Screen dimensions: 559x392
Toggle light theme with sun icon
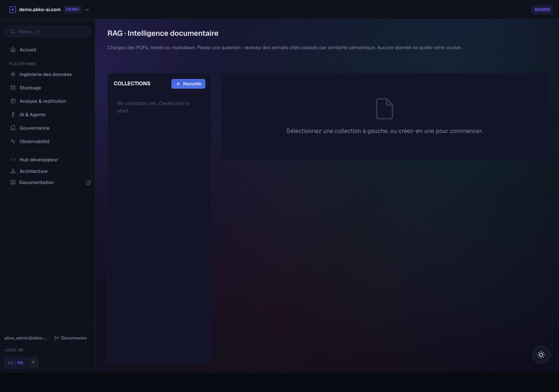[x=541, y=355]
